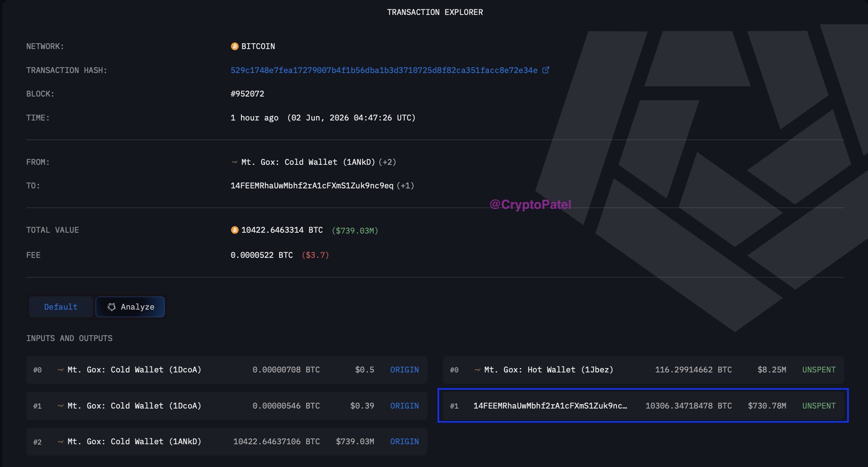
Task: Click the TRANSACTION EXPLORER title
Action: click(435, 12)
